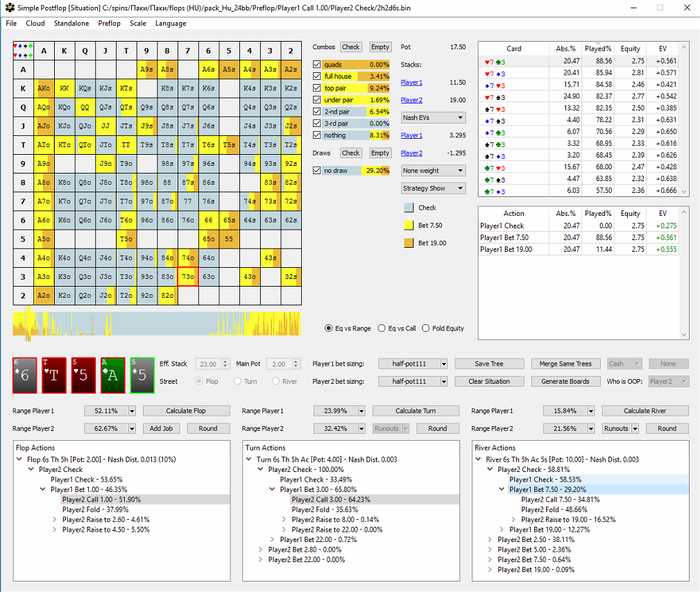
Task: Open the Scale menu
Action: [x=138, y=23]
